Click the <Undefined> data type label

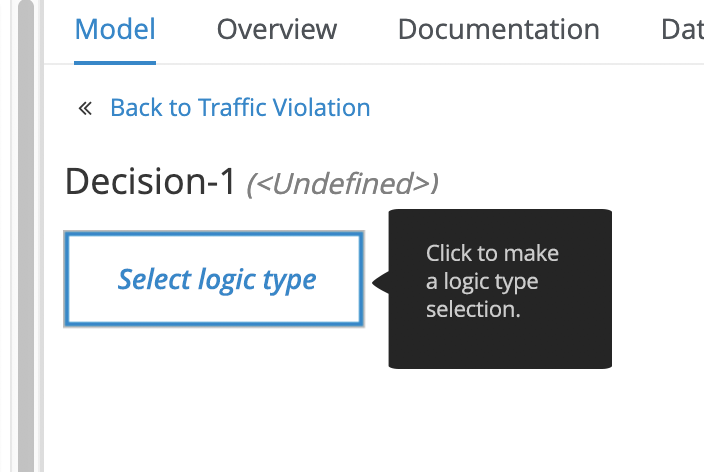[343, 184]
